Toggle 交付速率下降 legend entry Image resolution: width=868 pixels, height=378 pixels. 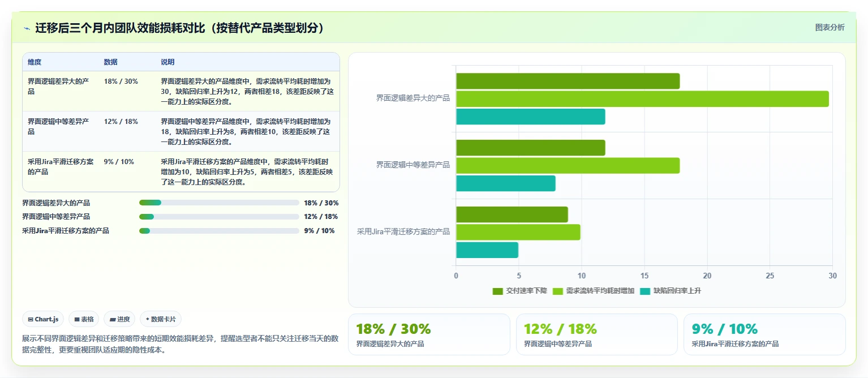(x=520, y=291)
